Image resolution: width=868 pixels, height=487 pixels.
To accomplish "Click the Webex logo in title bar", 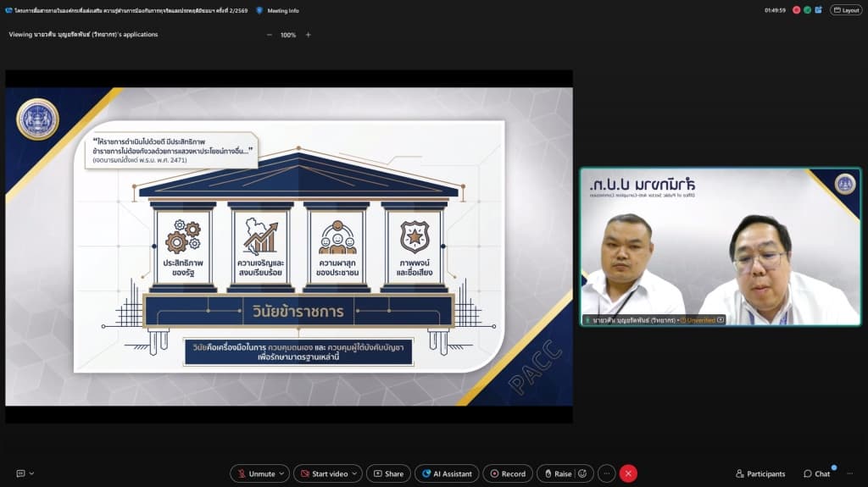I will (x=8, y=10).
